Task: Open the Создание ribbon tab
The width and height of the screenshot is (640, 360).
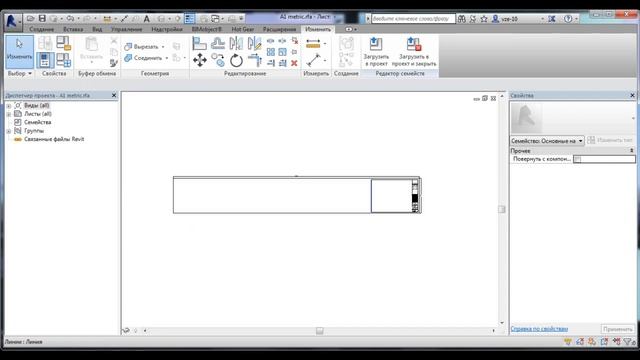Action: pos(42,29)
